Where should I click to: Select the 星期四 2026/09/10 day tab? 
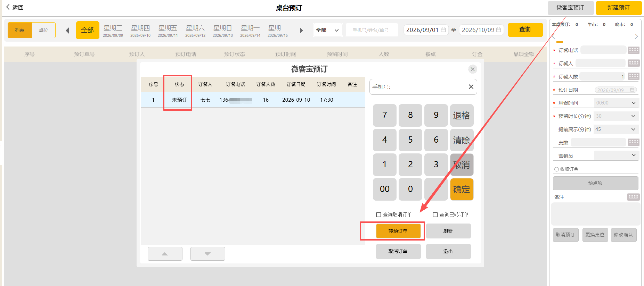[x=140, y=31]
